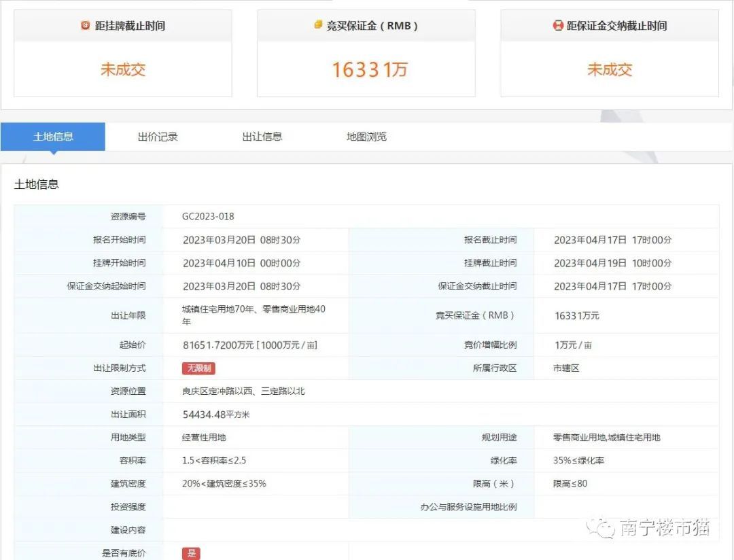Click the 投资强度 row label
The width and height of the screenshot is (734, 560).
click(x=128, y=506)
